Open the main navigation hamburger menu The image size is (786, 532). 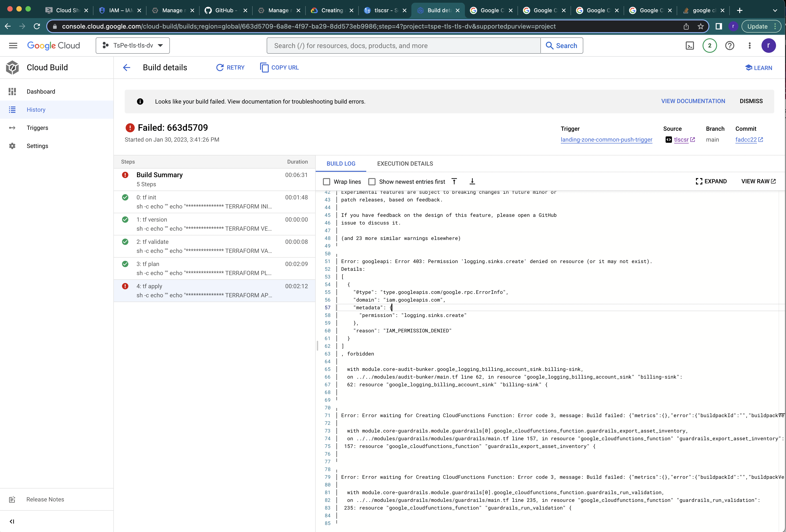[13, 45]
